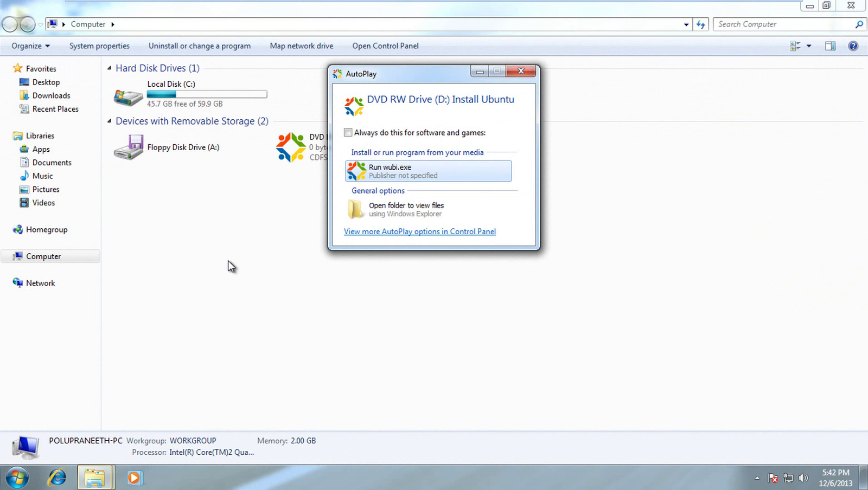Expand the arrow after Computer in address bar

(x=113, y=24)
